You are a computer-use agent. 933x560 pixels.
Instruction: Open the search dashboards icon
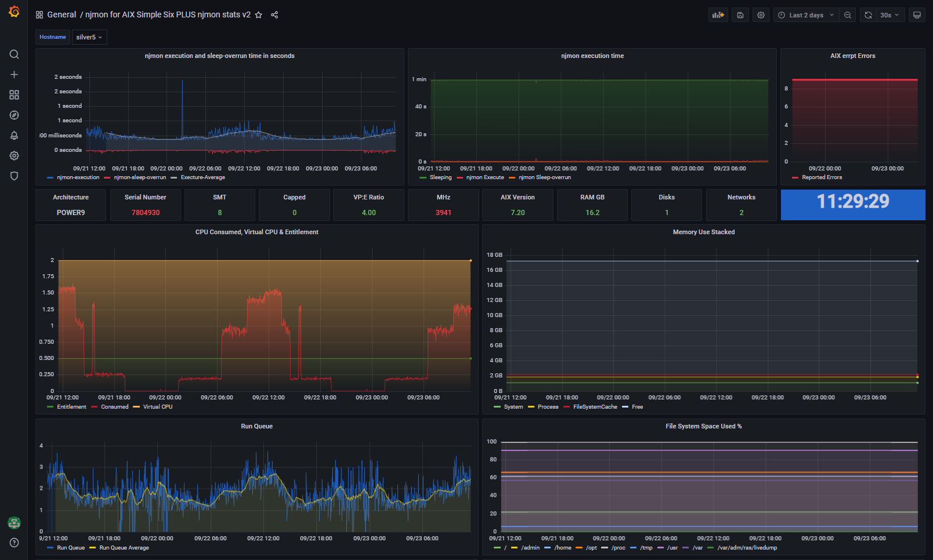coord(14,54)
